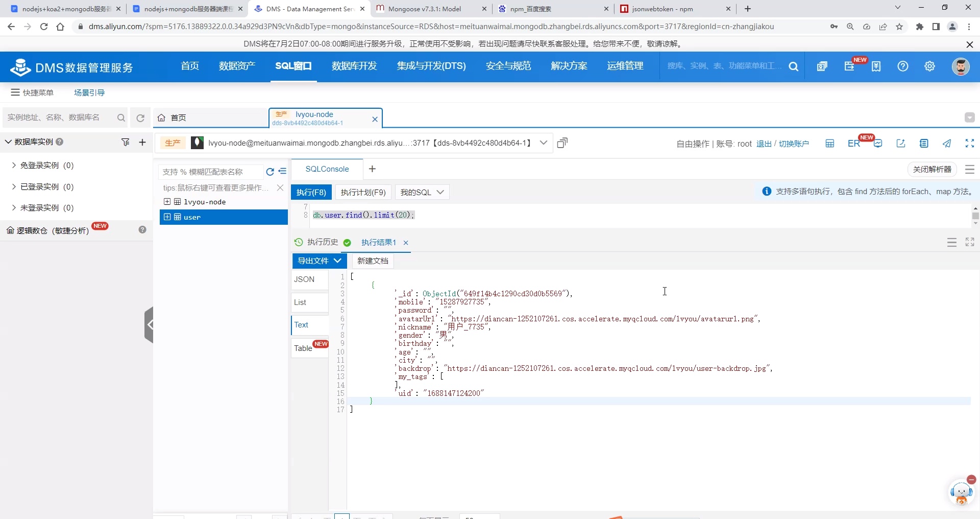Click the refresh table list icon
Image resolution: width=980 pixels, height=519 pixels.
coord(270,172)
